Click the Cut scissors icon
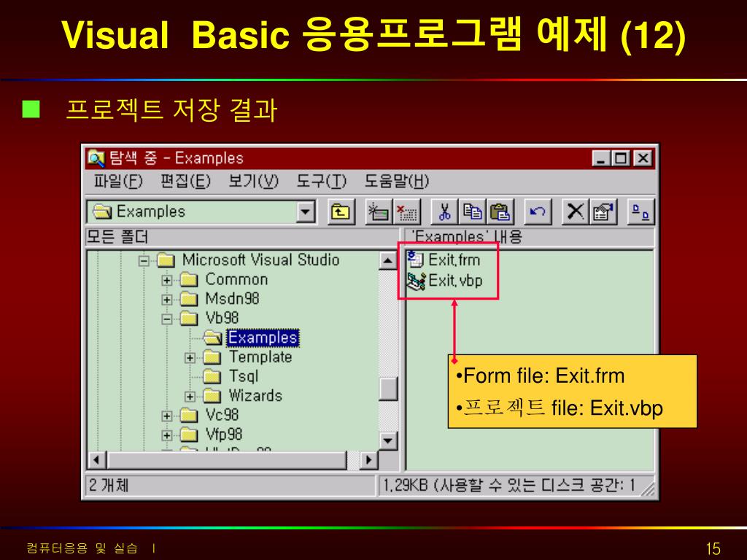Viewport: 747px width, 560px height. (x=444, y=212)
